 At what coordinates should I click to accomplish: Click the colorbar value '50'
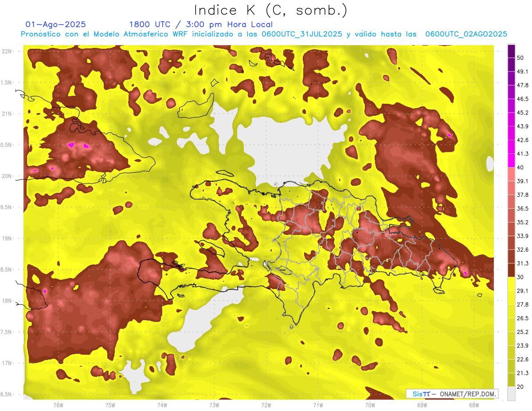tap(520, 58)
